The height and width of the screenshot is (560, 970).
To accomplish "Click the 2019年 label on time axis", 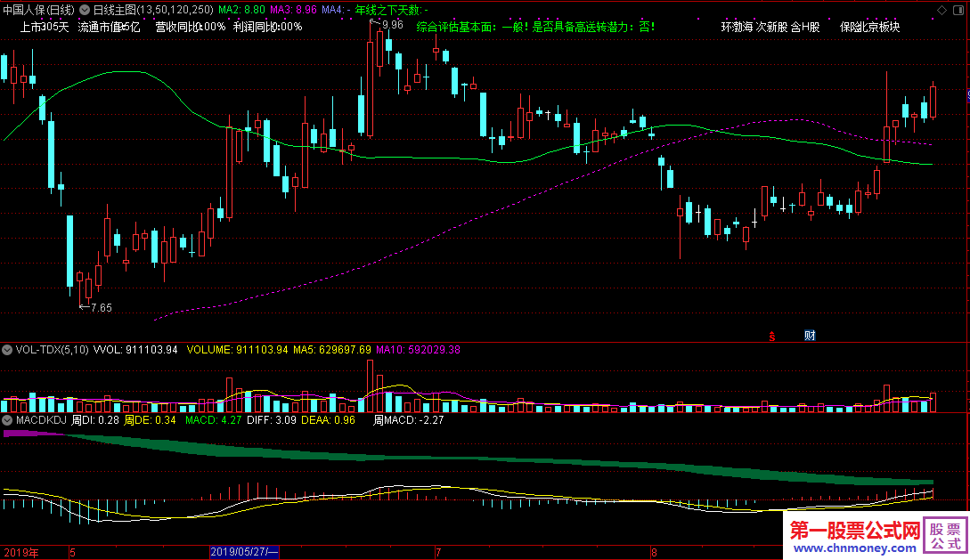I will pos(21,553).
